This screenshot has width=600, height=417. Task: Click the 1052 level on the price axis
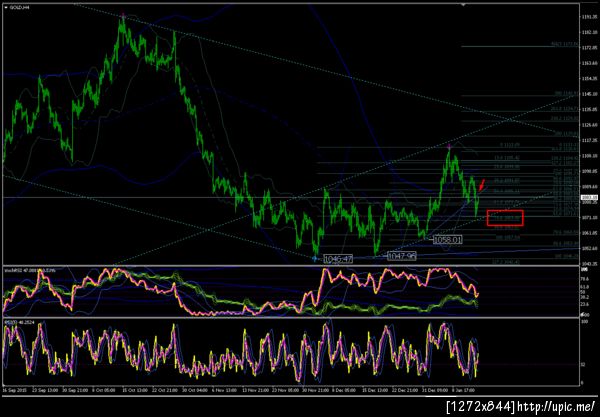[589, 248]
